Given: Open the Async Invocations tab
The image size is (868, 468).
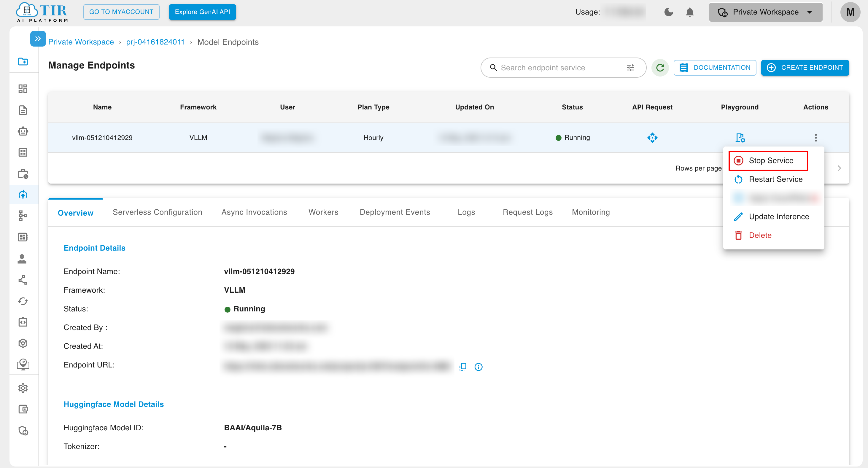Looking at the screenshot, I should coord(254,212).
